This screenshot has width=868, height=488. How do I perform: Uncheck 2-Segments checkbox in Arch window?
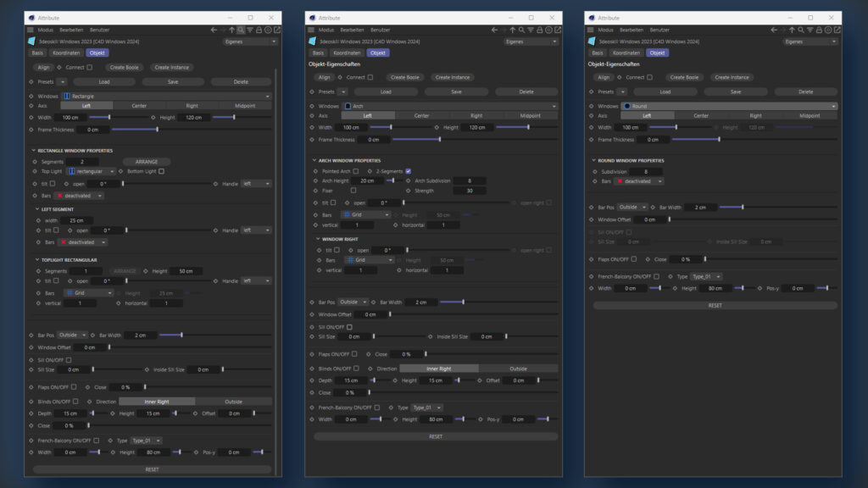(408, 171)
